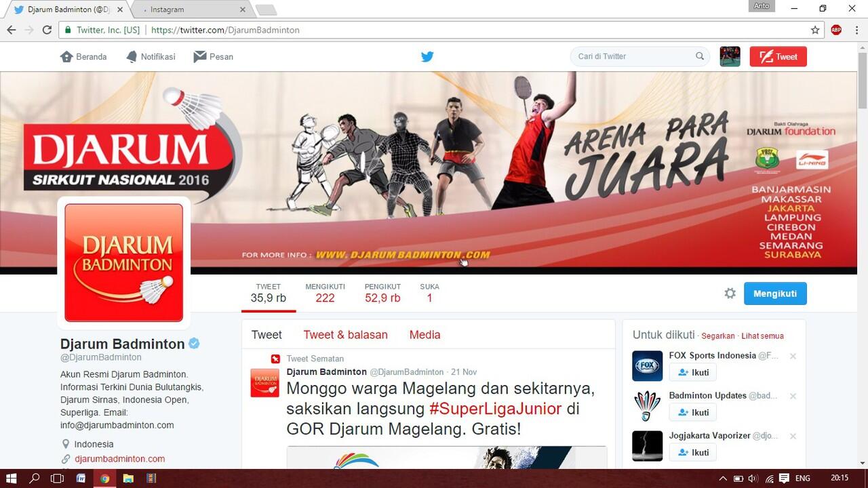This screenshot has width=868, height=488.
Task: Click the 21 Nov tweet timestamp
Action: click(464, 372)
